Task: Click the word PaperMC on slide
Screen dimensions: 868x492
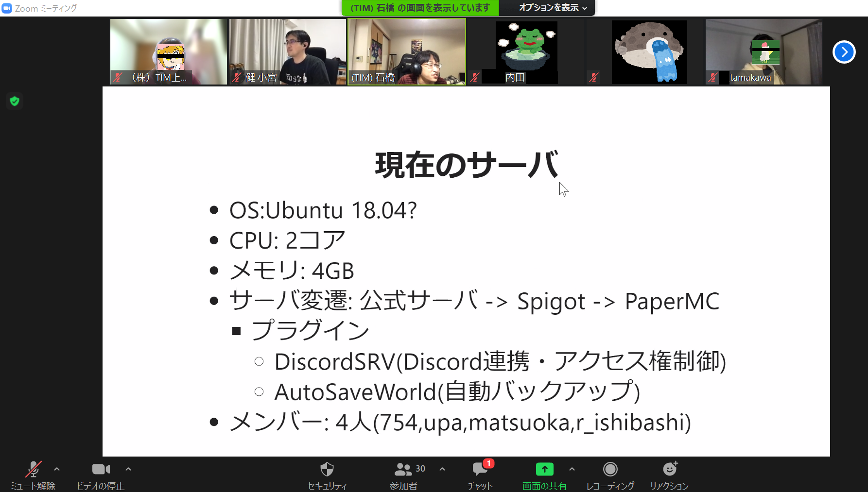Action: (x=672, y=301)
